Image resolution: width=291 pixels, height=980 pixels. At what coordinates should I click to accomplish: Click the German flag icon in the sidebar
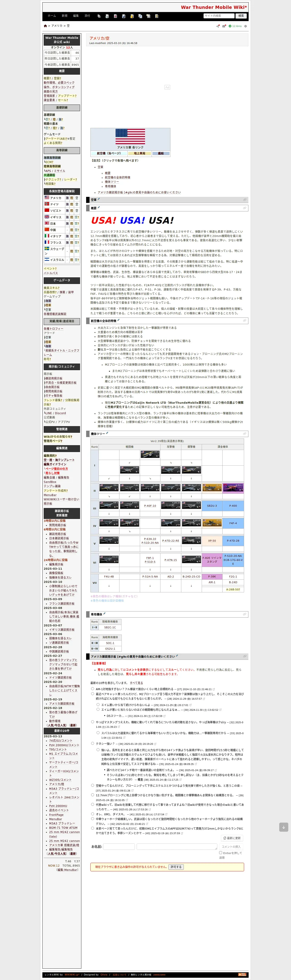tap(47, 204)
